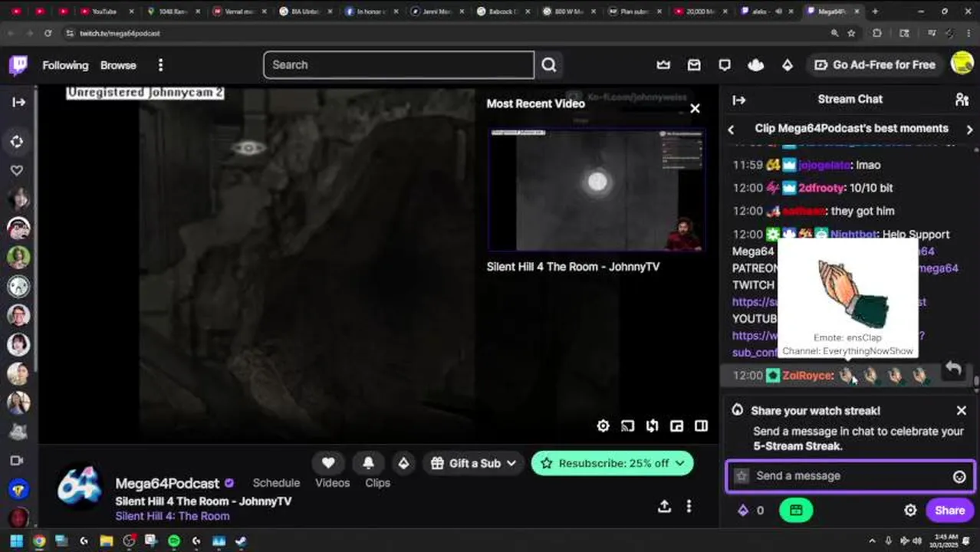Click the ZolRoyce username in chat
Screen dimensions: 980x552
(x=807, y=376)
